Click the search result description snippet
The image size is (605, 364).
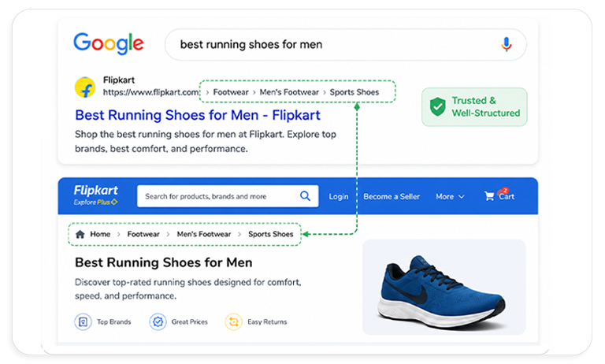(206, 141)
